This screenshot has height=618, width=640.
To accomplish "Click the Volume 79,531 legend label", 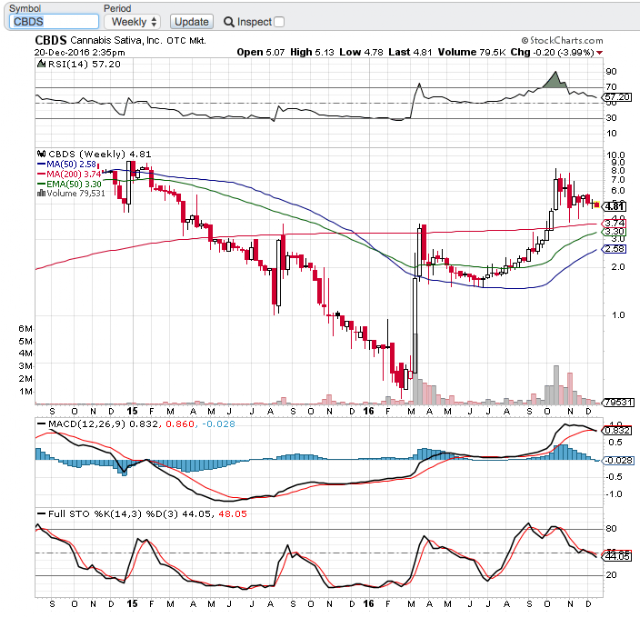I will (76, 193).
